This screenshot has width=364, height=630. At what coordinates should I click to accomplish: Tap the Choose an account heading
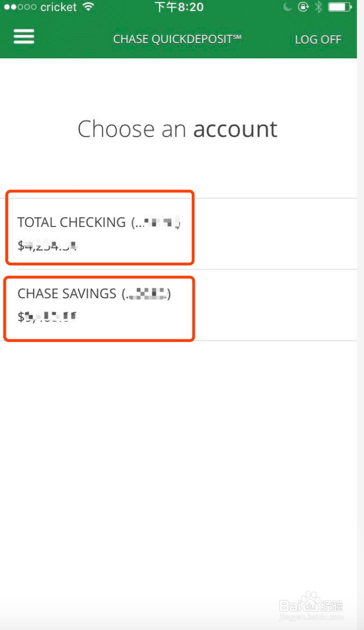(x=177, y=129)
